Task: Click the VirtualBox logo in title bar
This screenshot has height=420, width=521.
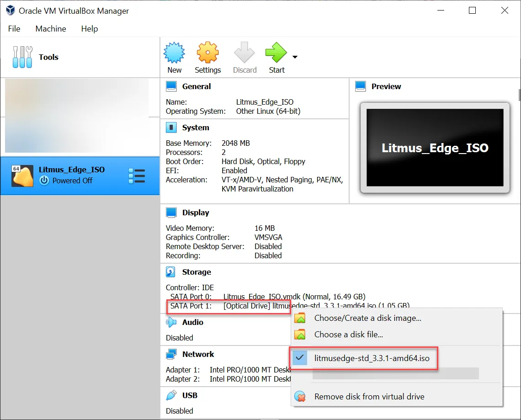Action: (11, 11)
